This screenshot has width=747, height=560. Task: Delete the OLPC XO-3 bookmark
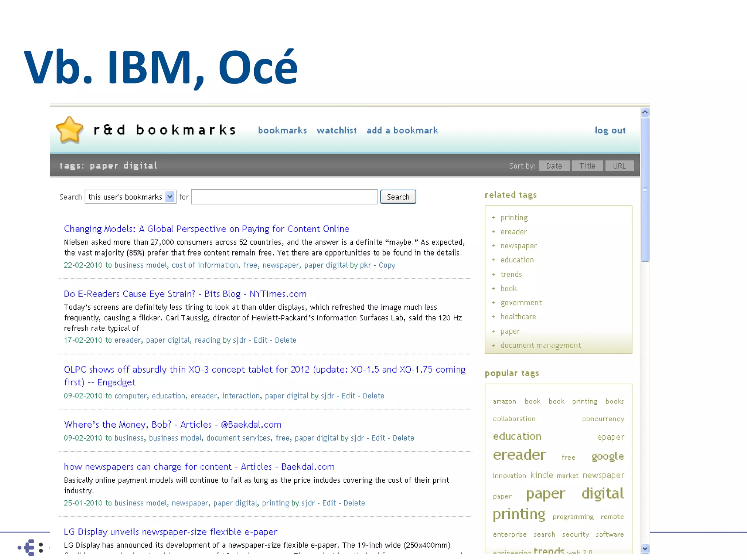[x=373, y=396]
